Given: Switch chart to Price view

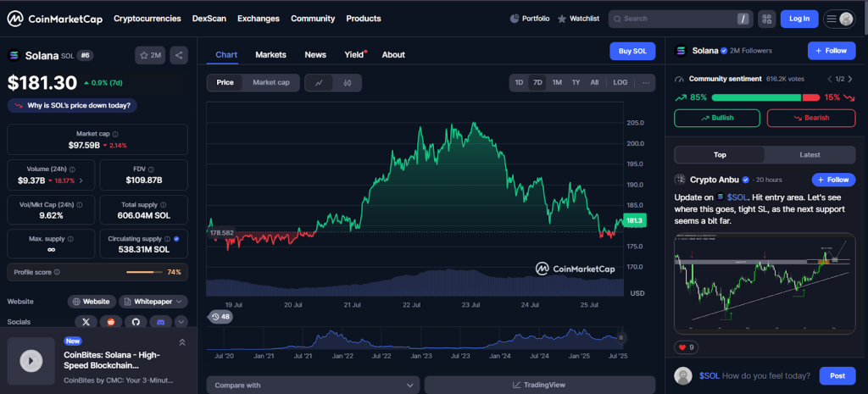Looking at the screenshot, I should pyautogui.click(x=225, y=82).
